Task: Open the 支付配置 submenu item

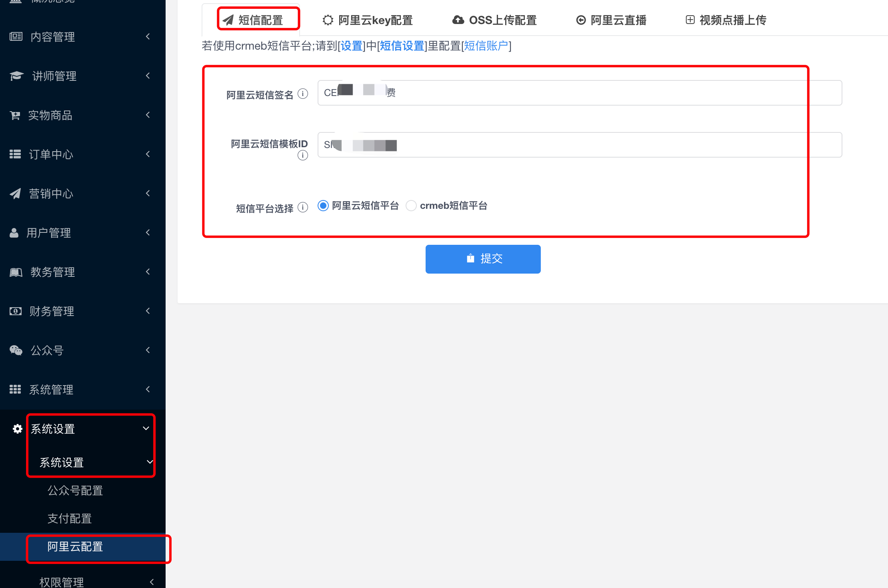Action: coord(70,518)
